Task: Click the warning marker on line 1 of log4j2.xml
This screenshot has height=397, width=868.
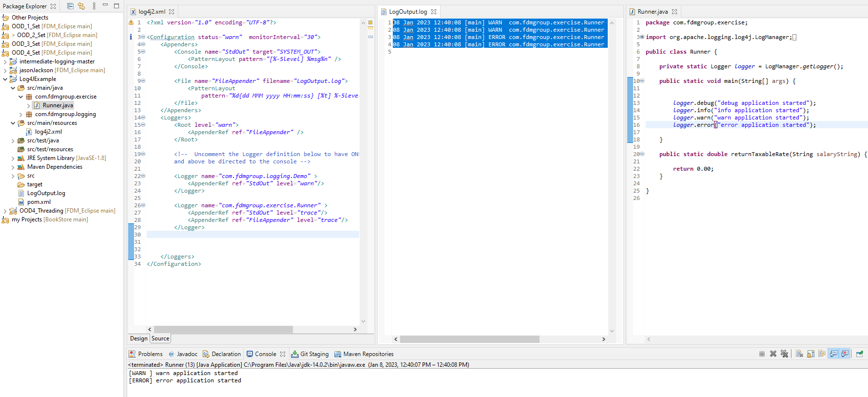Action: [x=131, y=22]
